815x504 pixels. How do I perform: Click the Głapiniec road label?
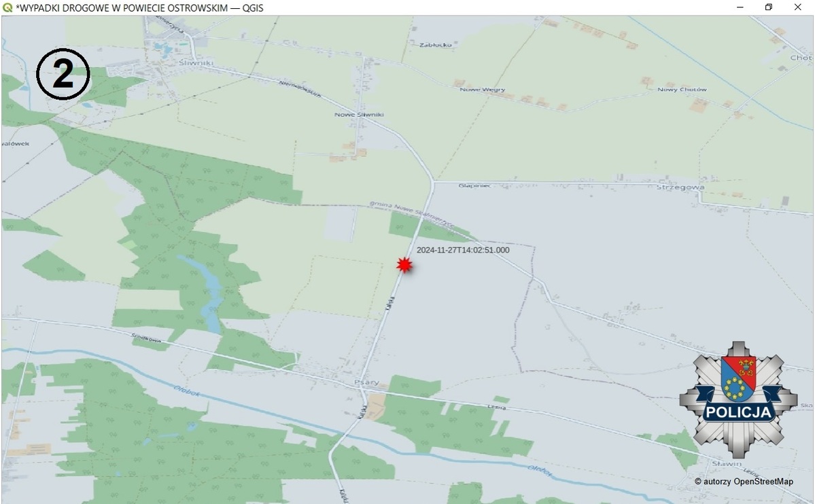[474, 185]
